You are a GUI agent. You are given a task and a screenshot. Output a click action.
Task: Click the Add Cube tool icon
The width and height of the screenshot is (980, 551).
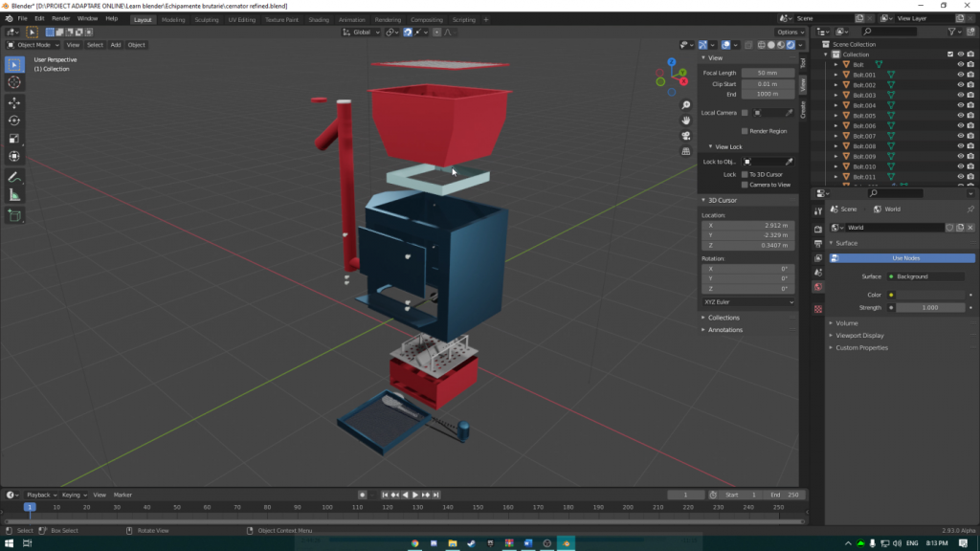tap(14, 216)
